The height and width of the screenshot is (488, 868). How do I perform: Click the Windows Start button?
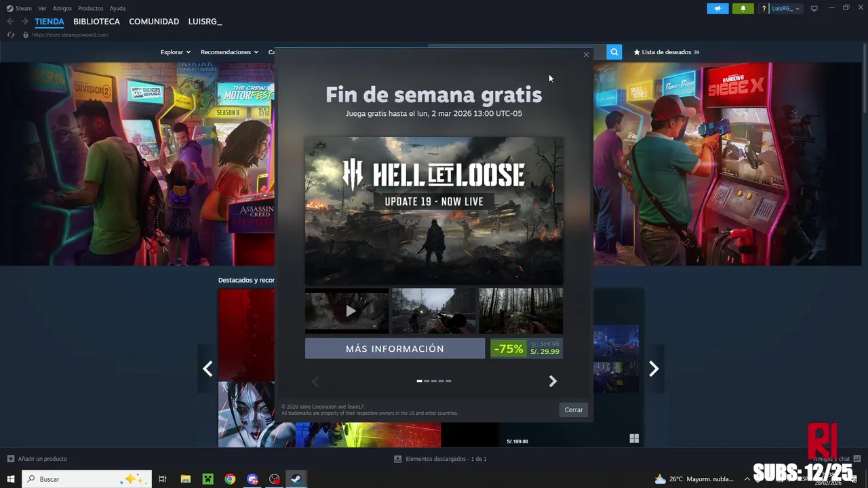(10, 479)
